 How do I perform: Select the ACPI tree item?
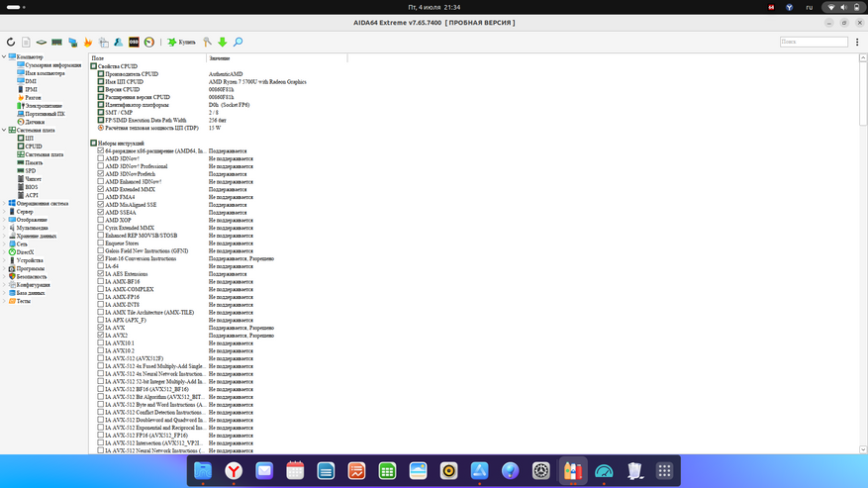(32, 195)
